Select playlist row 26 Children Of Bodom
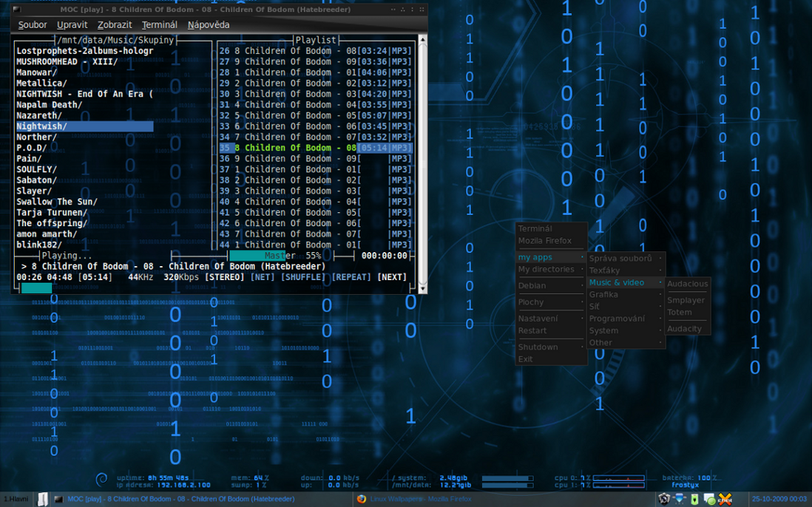Image resolution: width=812 pixels, height=507 pixels. click(x=315, y=51)
